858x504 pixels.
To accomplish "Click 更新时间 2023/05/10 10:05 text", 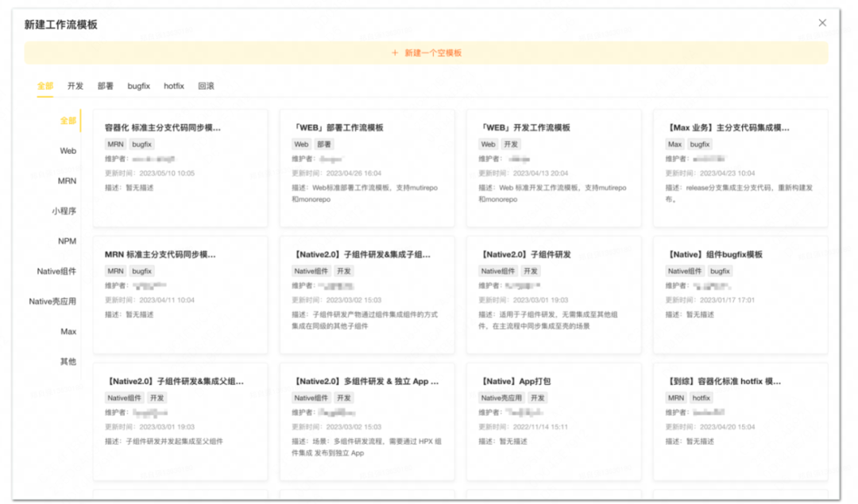I will pos(149,173).
